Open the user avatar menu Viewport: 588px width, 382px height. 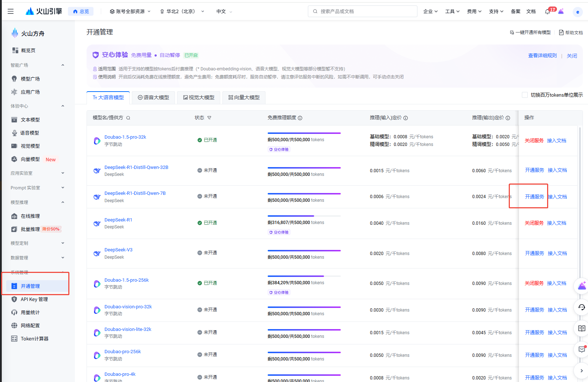pos(577,12)
